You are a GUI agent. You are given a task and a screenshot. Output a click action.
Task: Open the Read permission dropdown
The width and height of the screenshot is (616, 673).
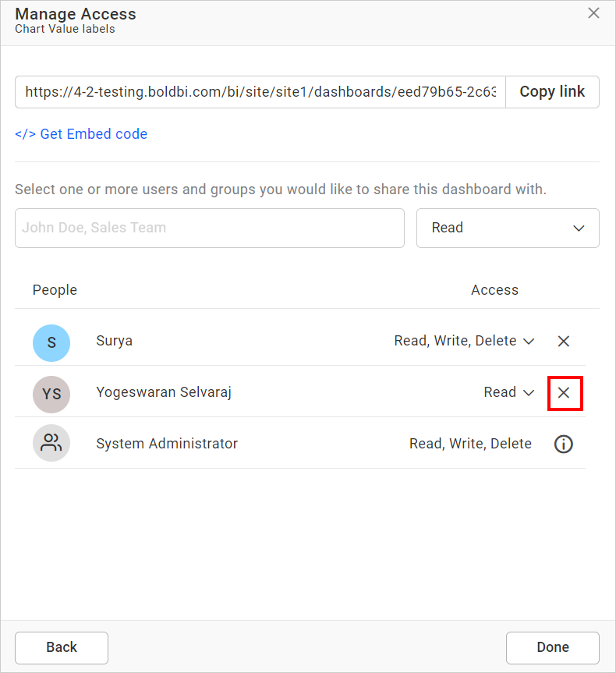508,228
